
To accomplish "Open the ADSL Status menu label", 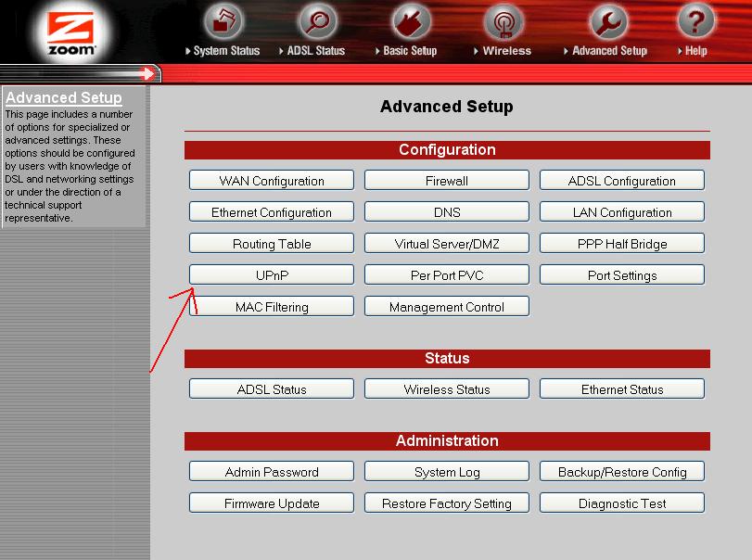I will coord(316,51).
